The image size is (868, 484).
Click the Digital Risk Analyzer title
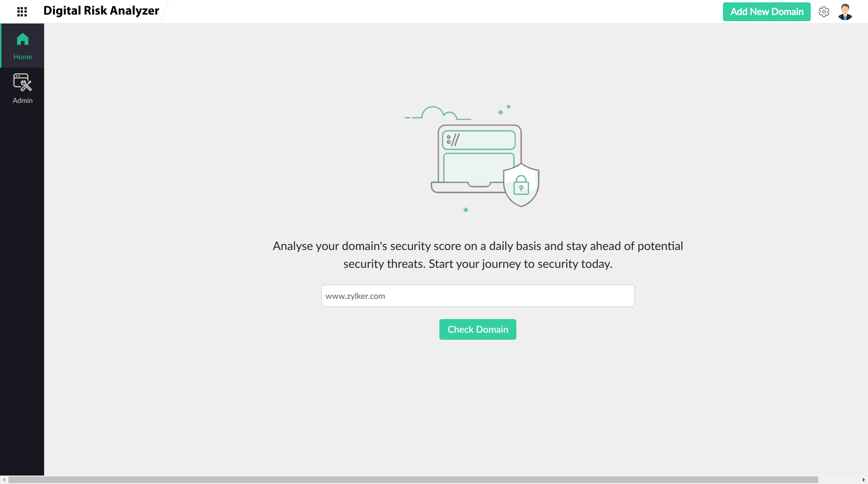coord(101,11)
